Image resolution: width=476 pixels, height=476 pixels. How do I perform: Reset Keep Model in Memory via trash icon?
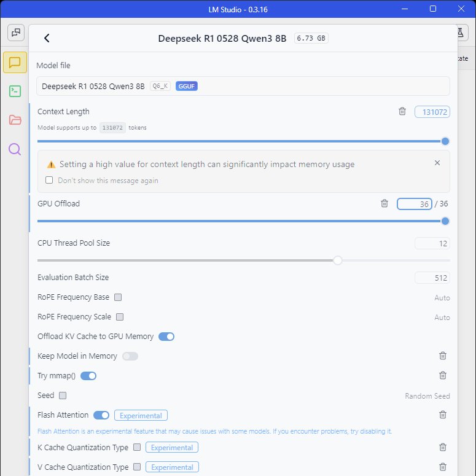(x=443, y=356)
